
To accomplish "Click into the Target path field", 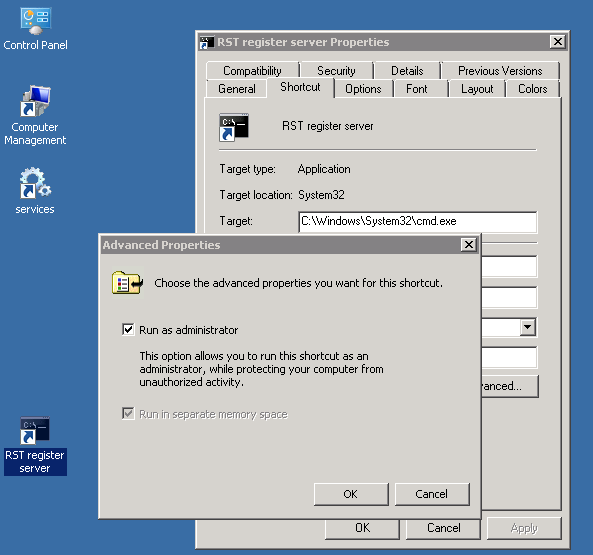I will coord(418,222).
